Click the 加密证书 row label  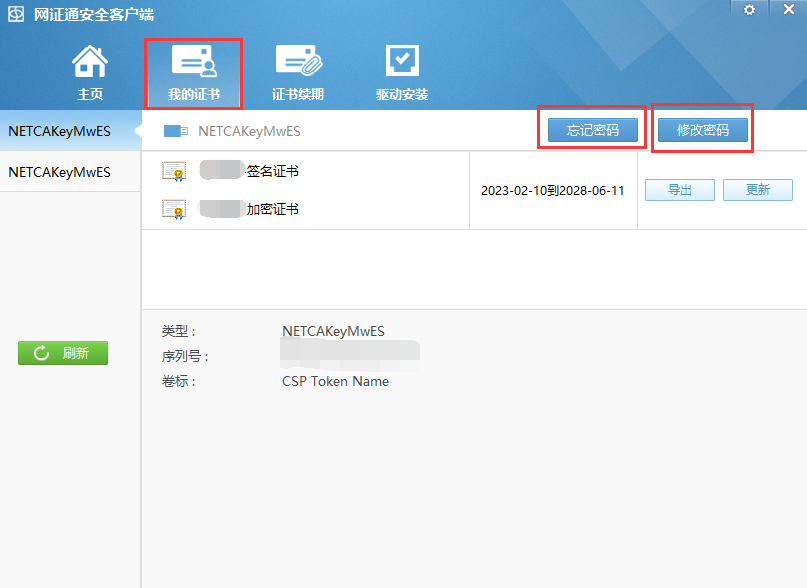coord(272,209)
